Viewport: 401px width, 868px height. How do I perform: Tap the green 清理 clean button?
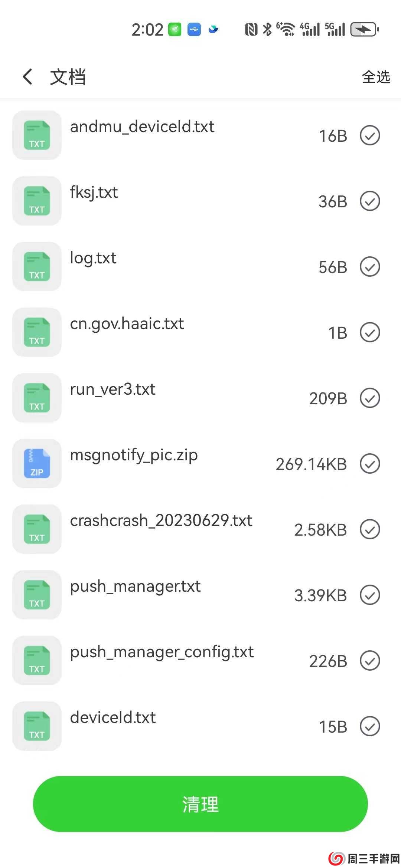pyautogui.click(x=200, y=804)
